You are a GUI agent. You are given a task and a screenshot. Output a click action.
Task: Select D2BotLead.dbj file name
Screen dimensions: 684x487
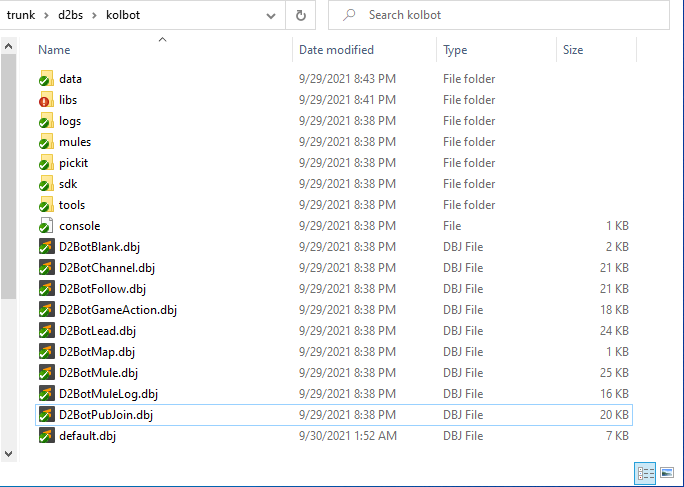click(x=97, y=331)
